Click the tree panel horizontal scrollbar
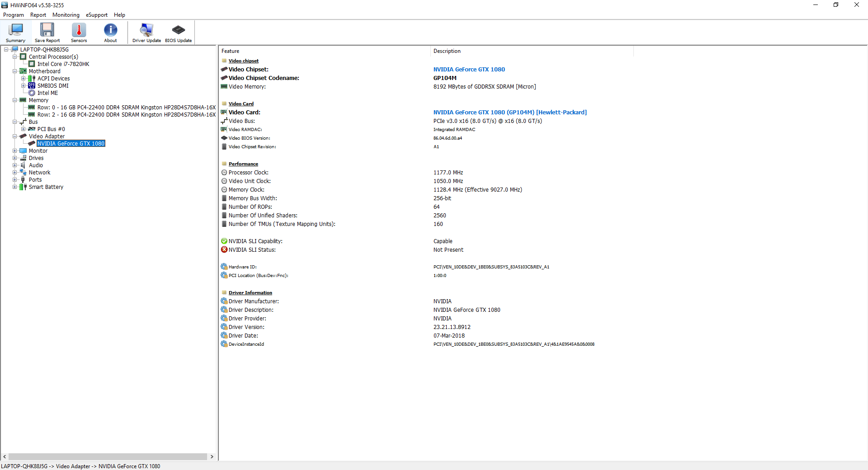 [x=108, y=457]
